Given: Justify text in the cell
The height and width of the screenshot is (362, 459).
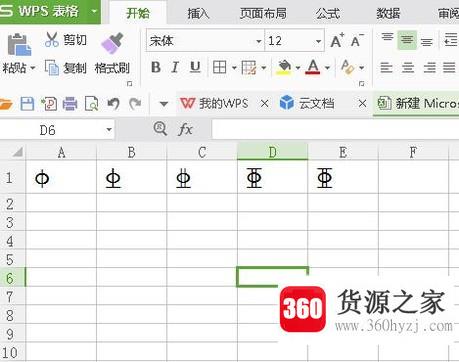Looking at the screenshot, I should point(449,68).
